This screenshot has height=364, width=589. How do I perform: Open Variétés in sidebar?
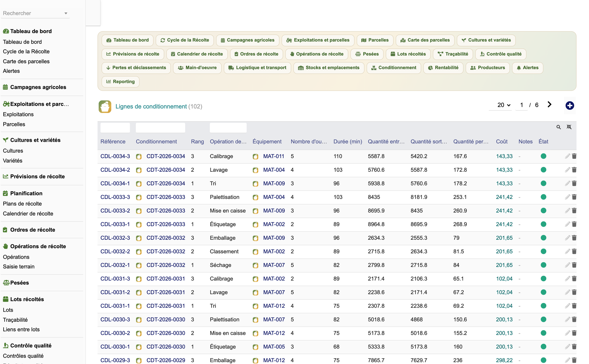pyautogui.click(x=13, y=161)
